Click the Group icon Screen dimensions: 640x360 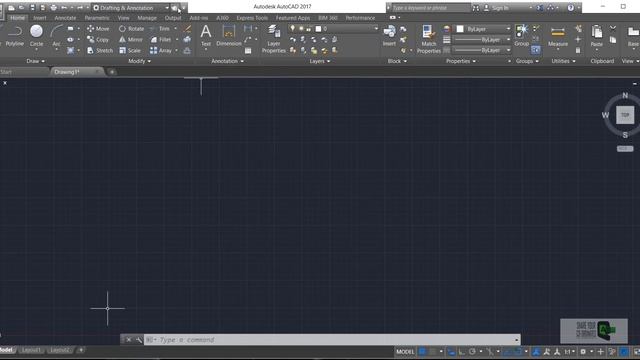[521, 31]
